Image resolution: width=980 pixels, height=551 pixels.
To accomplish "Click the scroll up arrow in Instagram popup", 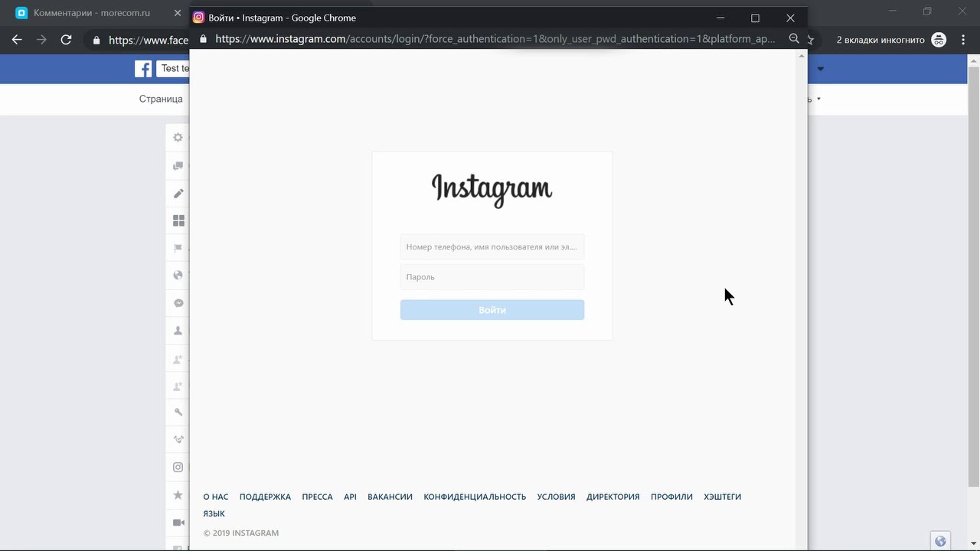I will (x=802, y=56).
